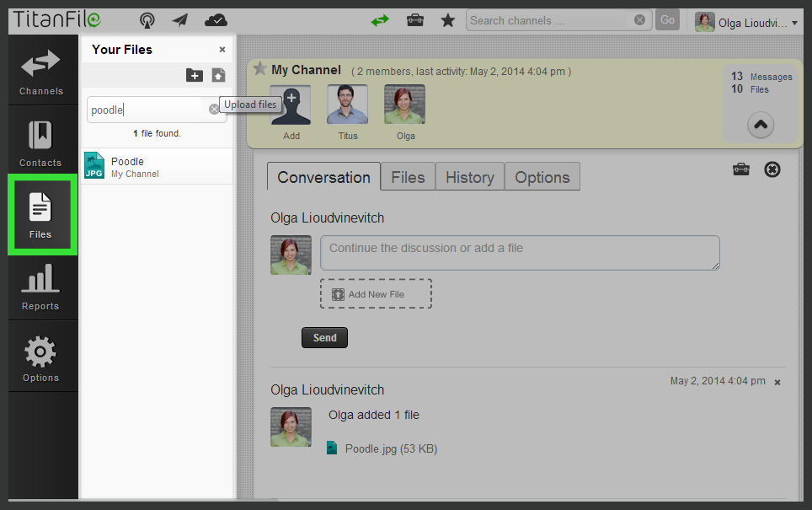Select the Poodle JPG file result
This screenshot has width=812, height=510.
(157, 167)
